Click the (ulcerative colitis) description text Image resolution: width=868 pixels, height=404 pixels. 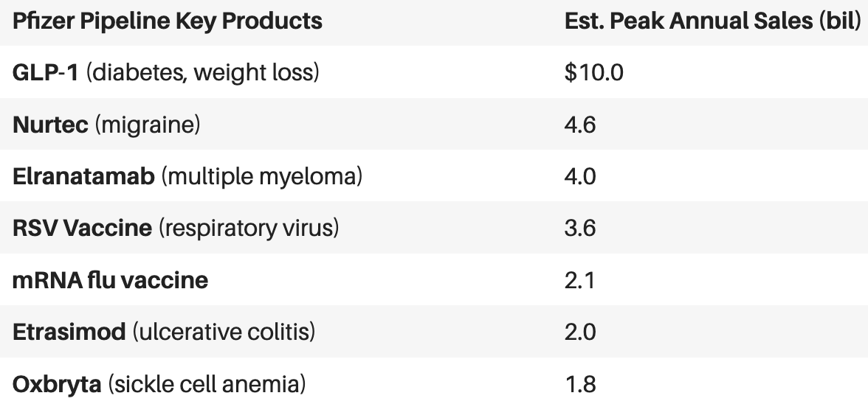[224, 332]
